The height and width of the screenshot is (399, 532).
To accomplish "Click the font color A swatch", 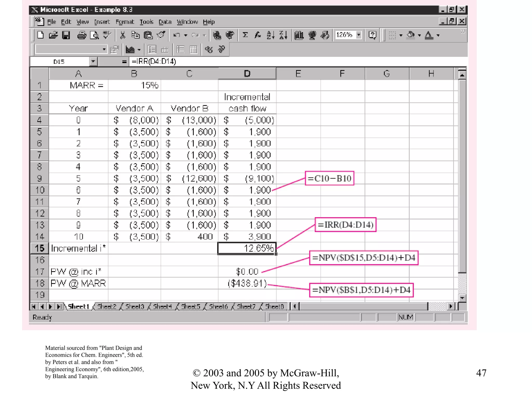I will 429,35.
